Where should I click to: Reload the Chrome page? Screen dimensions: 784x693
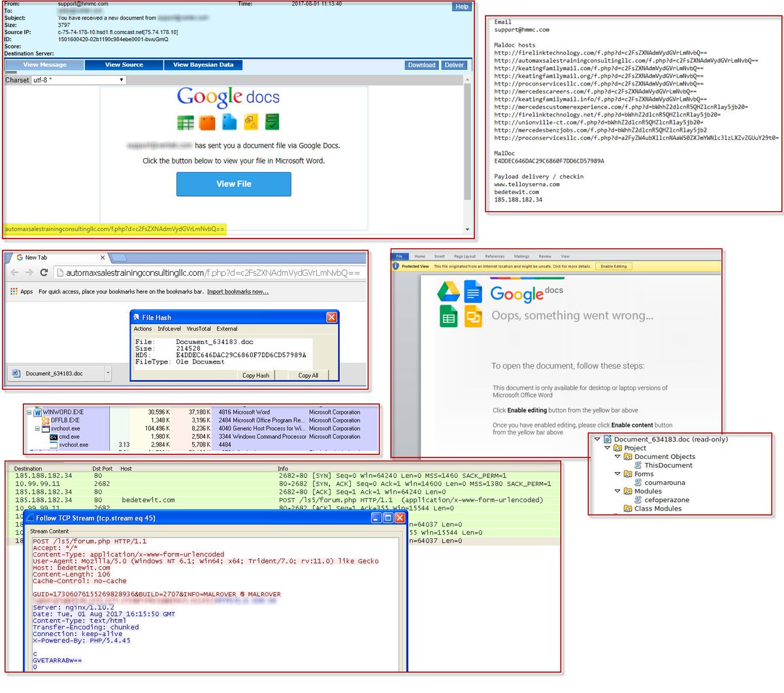click(x=44, y=273)
